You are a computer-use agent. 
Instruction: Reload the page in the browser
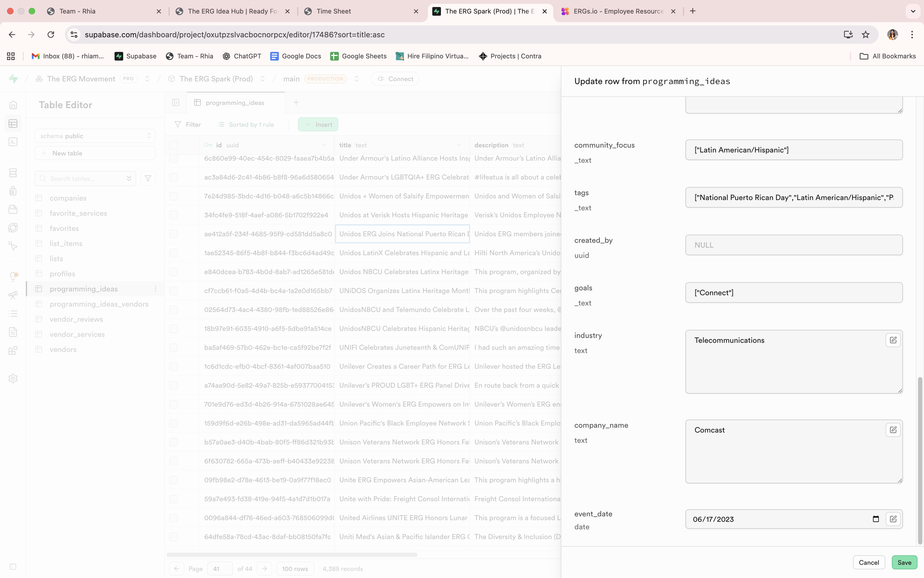click(51, 34)
